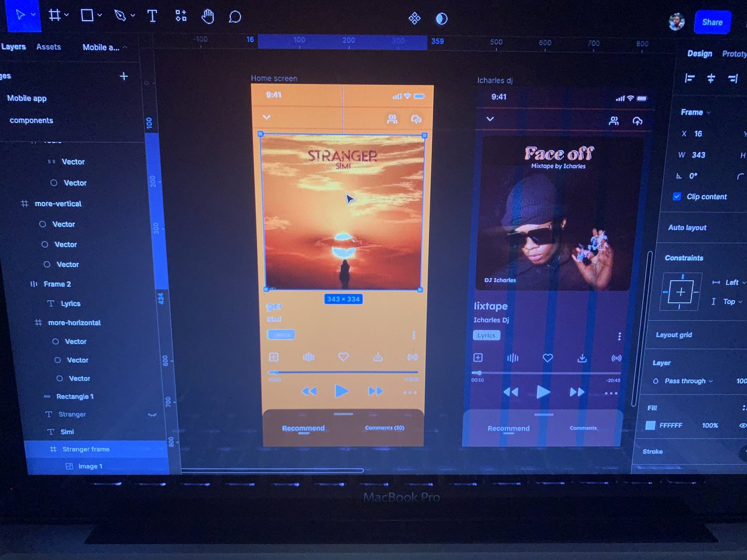Select the Hand tool
Screen dimensions: 747x560
click(x=208, y=16)
